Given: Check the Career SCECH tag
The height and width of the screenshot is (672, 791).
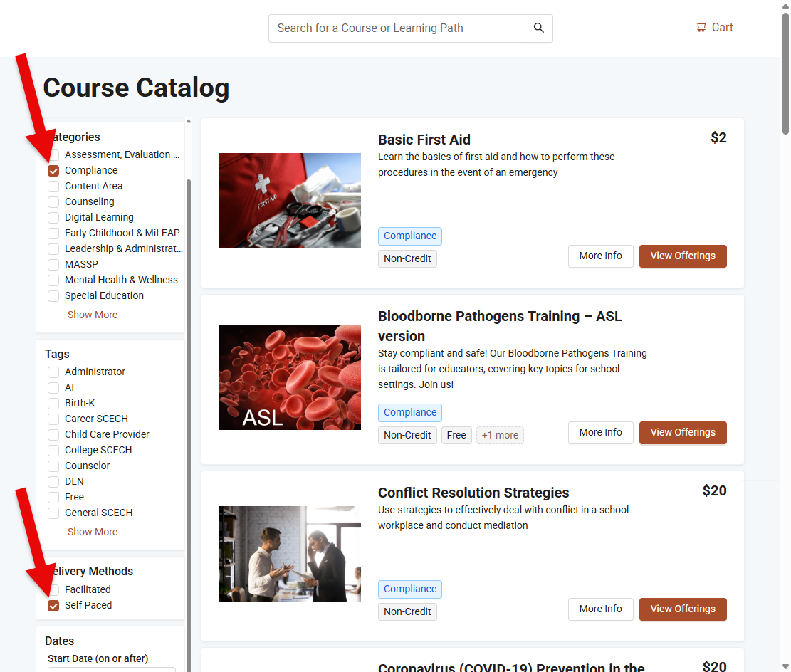Looking at the screenshot, I should point(53,419).
